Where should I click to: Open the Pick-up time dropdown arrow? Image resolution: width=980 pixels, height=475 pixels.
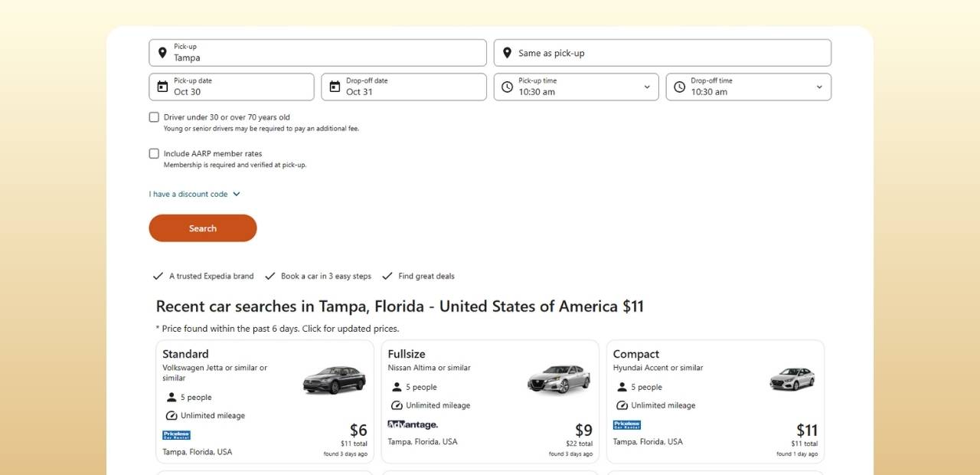647,87
